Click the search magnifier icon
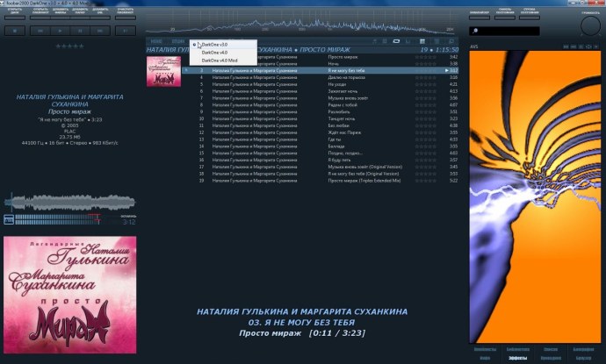The height and width of the screenshot is (364, 606). (475, 31)
